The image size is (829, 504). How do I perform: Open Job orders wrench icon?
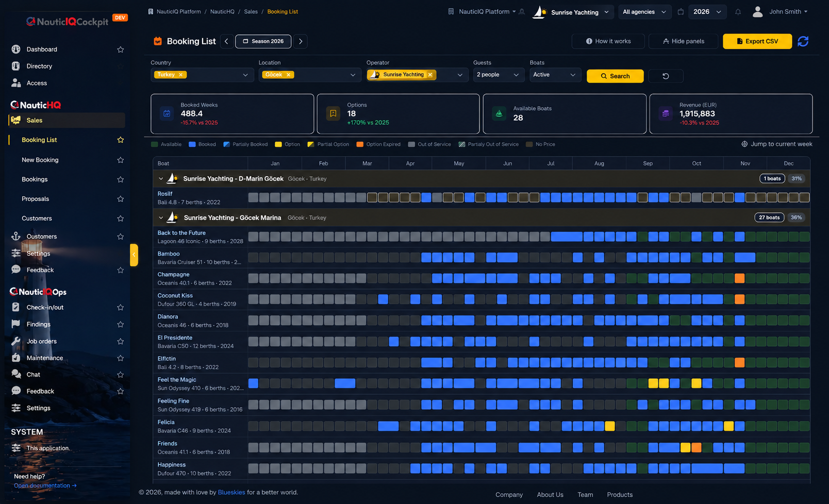pyautogui.click(x=16, y=341)
